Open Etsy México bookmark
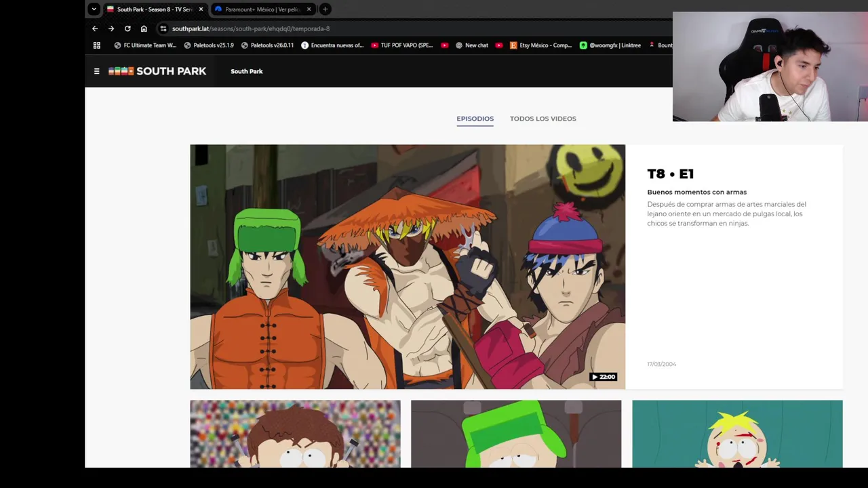This screenshot has height=488, width=868. pyautogui.click(x=540, y=45)
